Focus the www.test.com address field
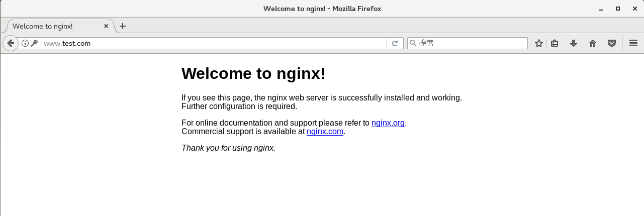 pos(214,43)
